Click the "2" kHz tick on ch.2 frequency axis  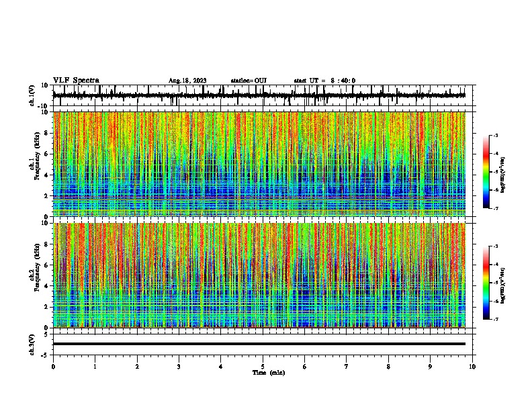tap(46, 307)
